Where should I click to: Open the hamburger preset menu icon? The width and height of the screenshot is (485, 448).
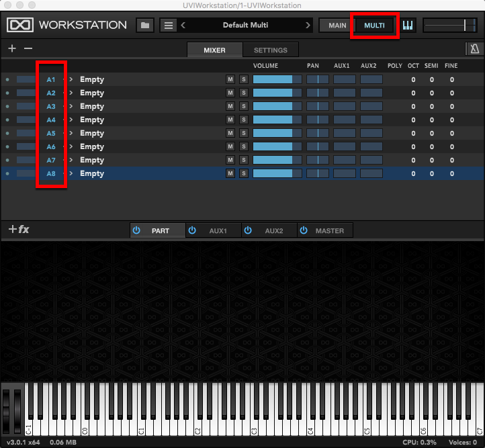click(x=168, y=26)
